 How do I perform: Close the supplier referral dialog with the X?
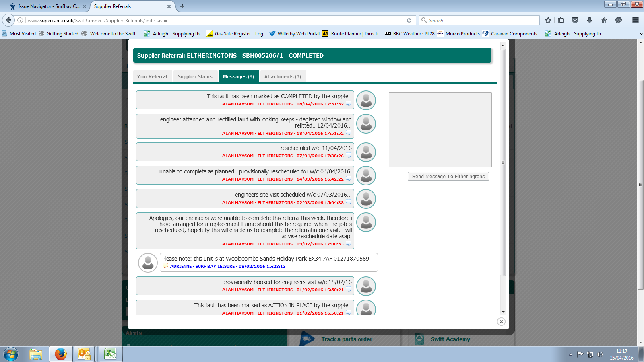(x=501, y=321)
